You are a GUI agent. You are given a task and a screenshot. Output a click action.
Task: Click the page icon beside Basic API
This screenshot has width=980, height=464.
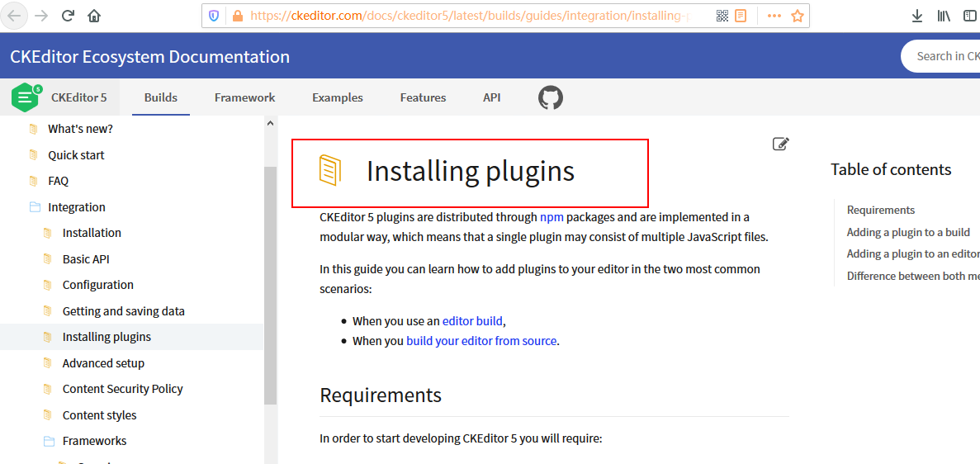(48, 259)
